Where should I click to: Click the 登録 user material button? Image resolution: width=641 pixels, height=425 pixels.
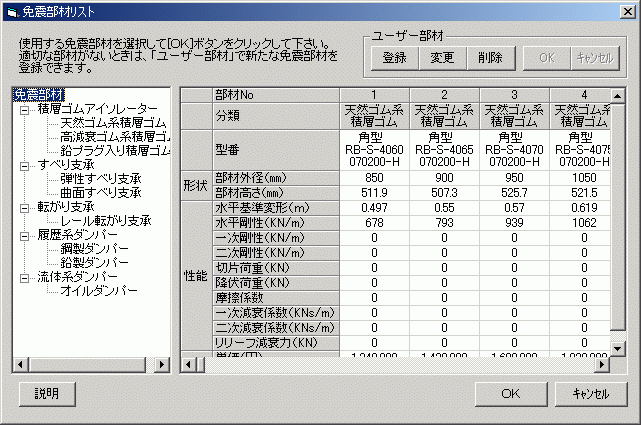tap(394, 58)
